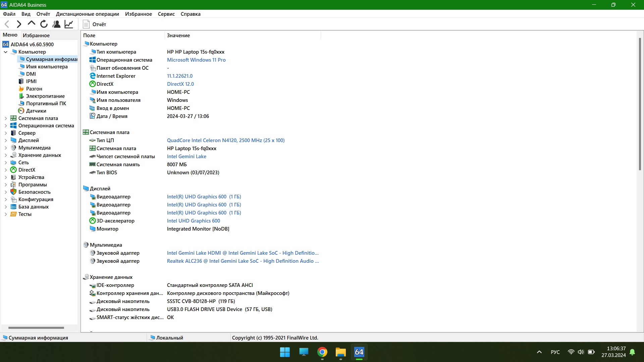Collapse the Компьютер tree node

pyautogui.click(x=6, y=52)
